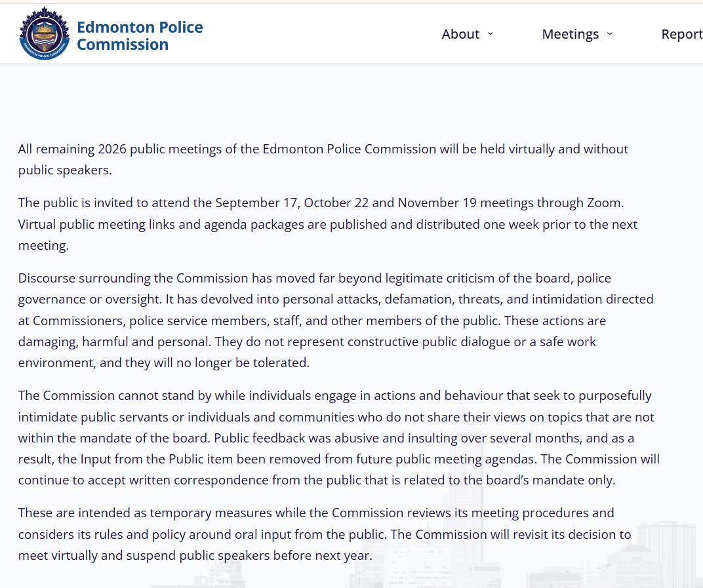Expand the chevron beside Meetings
Image resolution: width=703 pixels, height=588 pixels.
[610, 33]
